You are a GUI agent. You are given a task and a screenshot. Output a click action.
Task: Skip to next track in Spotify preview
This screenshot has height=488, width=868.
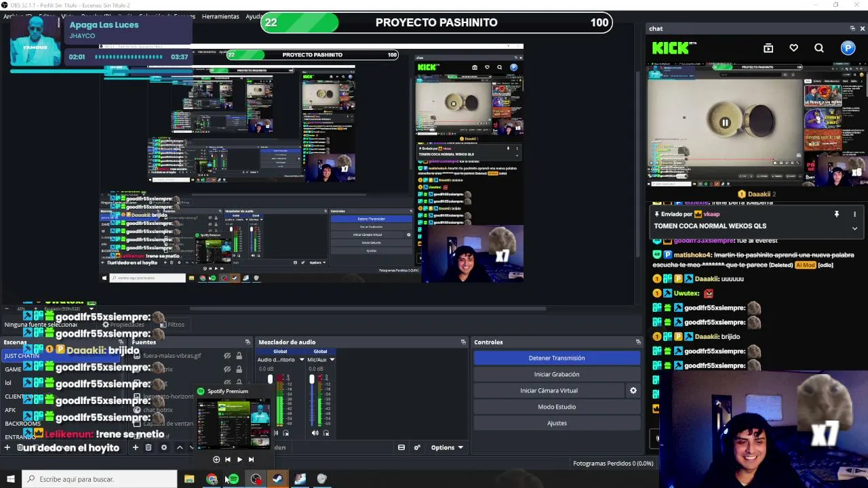251,460
